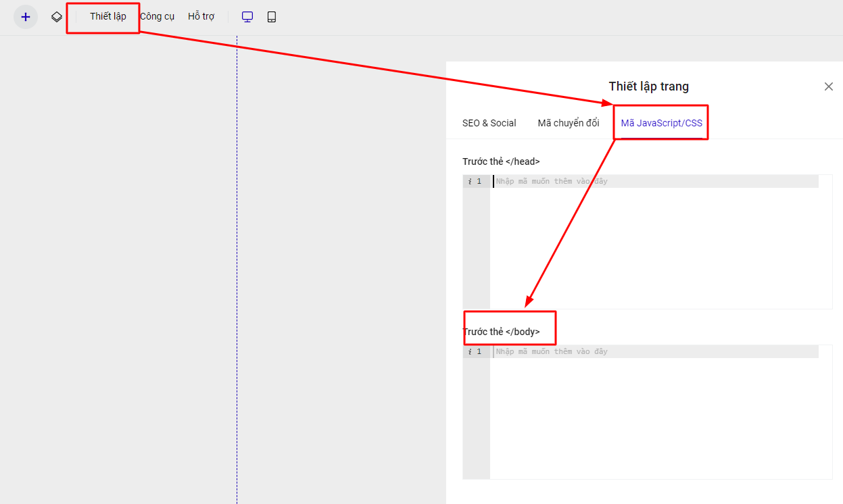Open the Thiết lập menu

pyautogui.click(x=107, y=16)
